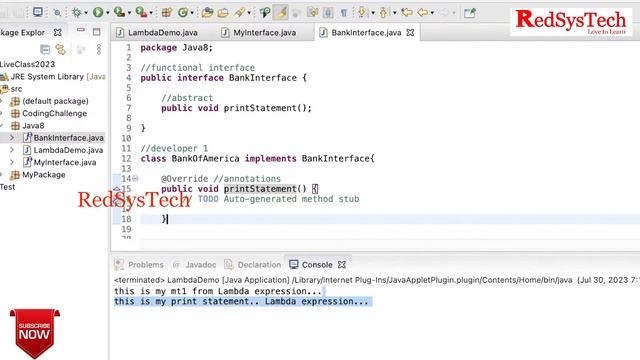Open the console/terminal toolbar icon
This screenshot has width=640, height=360.
pos(38,12)
